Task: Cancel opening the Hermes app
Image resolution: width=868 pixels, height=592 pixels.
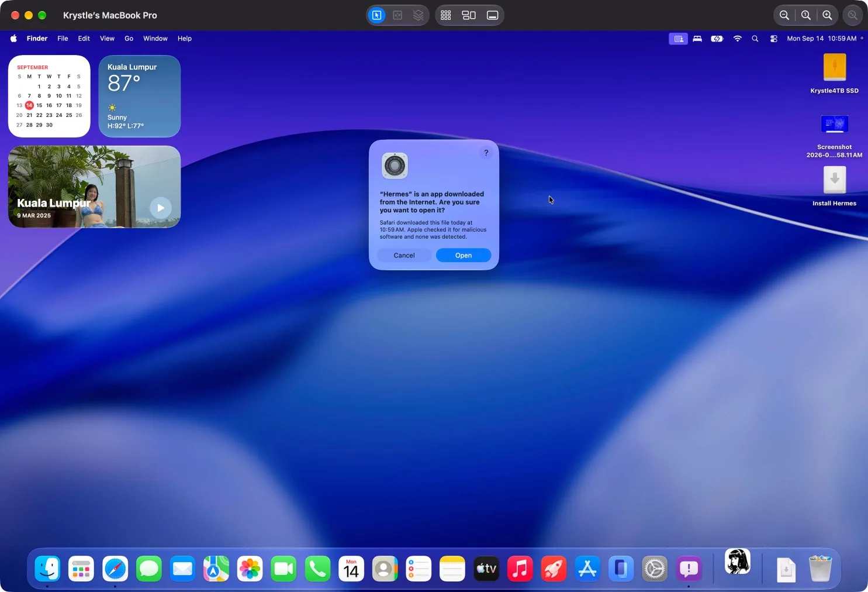Action: [x=404, y=255]
